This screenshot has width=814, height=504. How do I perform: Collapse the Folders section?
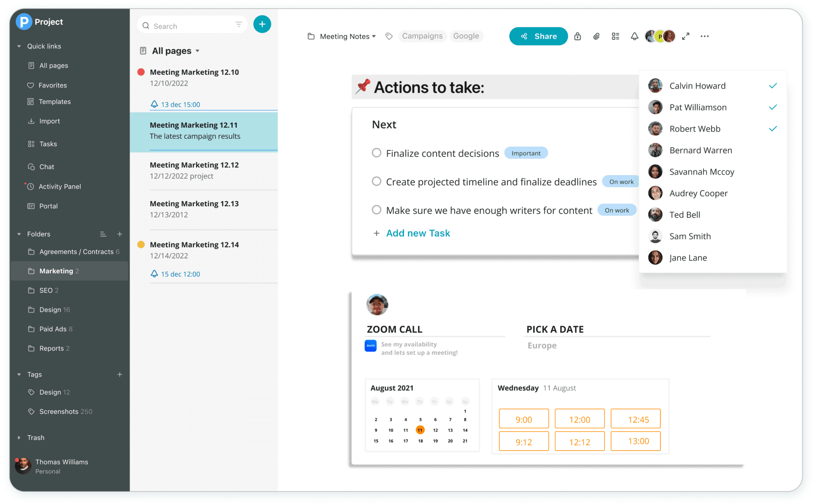click(x=18, y=234)
